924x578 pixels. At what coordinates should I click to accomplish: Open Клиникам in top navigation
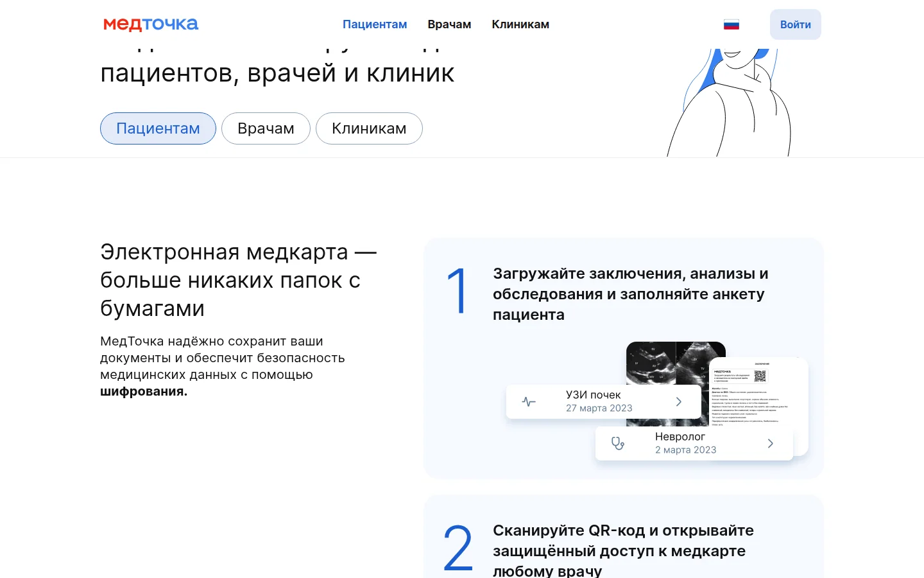[520, 24]
